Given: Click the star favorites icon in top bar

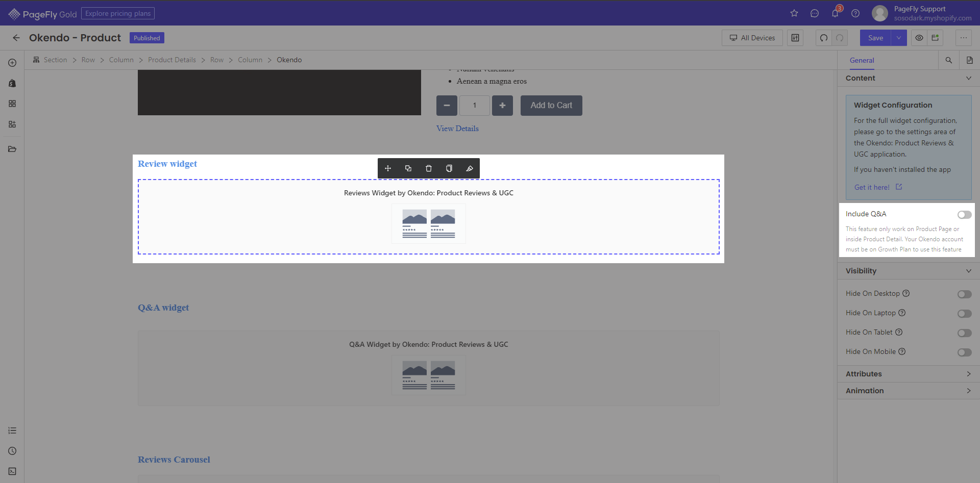Looking at the screenshot, I should click(794, 13).
